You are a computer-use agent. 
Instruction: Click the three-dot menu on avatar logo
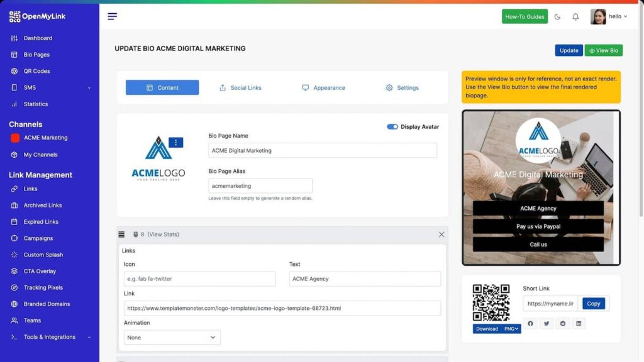[176, 143]
